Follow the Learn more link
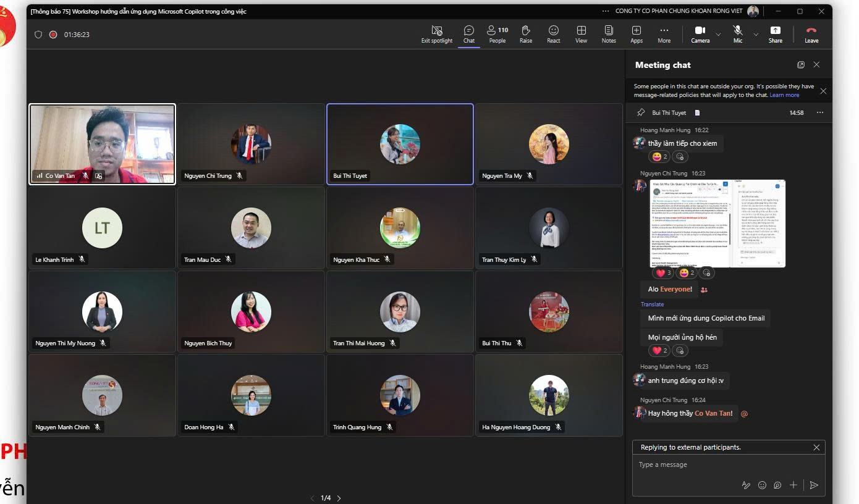859x504 pixels. tap(784, 95)
